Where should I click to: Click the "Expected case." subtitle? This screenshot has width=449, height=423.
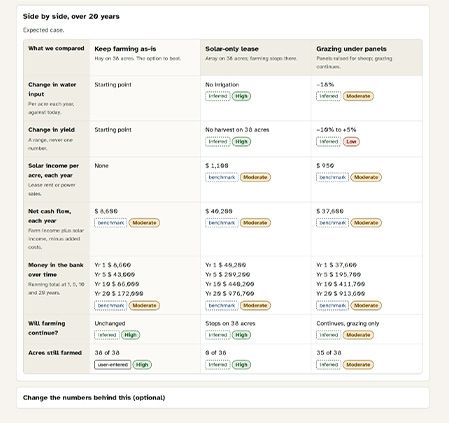click(43, 30)
